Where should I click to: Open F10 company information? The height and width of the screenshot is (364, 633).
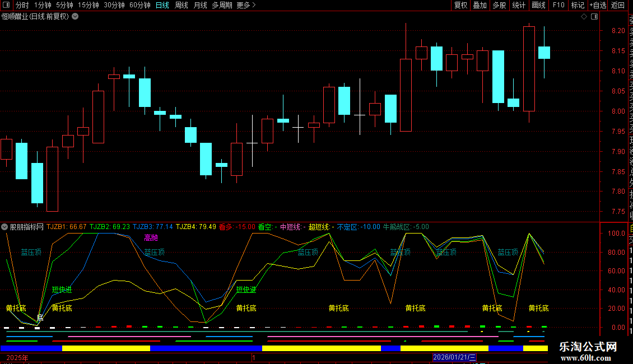[x=558, y=5]
